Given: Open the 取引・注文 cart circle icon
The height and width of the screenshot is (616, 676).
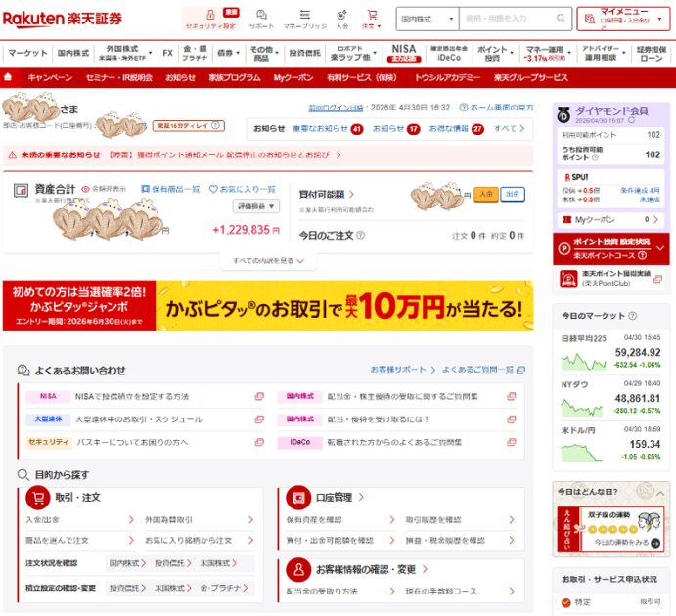Looking at the screenshot, I should point(38,497).
